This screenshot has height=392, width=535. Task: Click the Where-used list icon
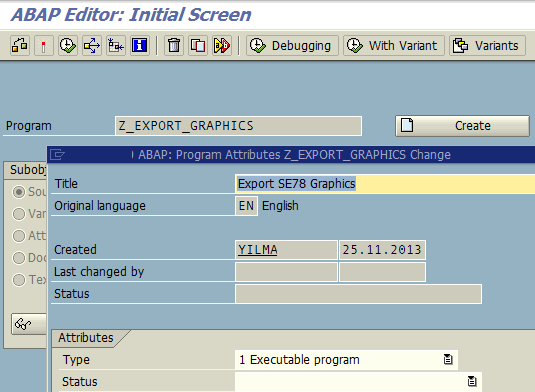pyautogui.click(x=92, y=45)
